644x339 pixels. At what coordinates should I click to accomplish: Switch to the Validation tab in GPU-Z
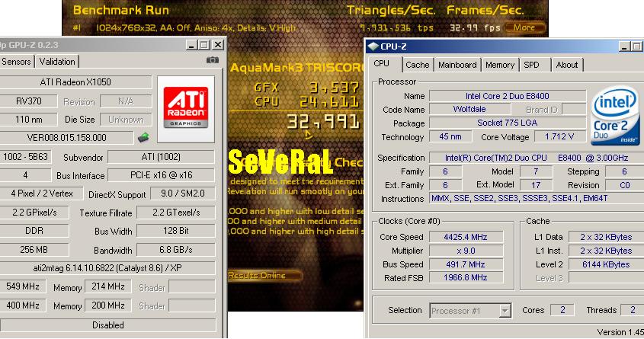[57, 62]
